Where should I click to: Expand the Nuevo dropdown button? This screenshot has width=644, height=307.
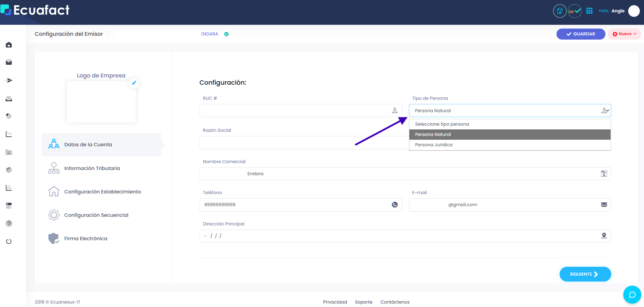pos(624,34)
